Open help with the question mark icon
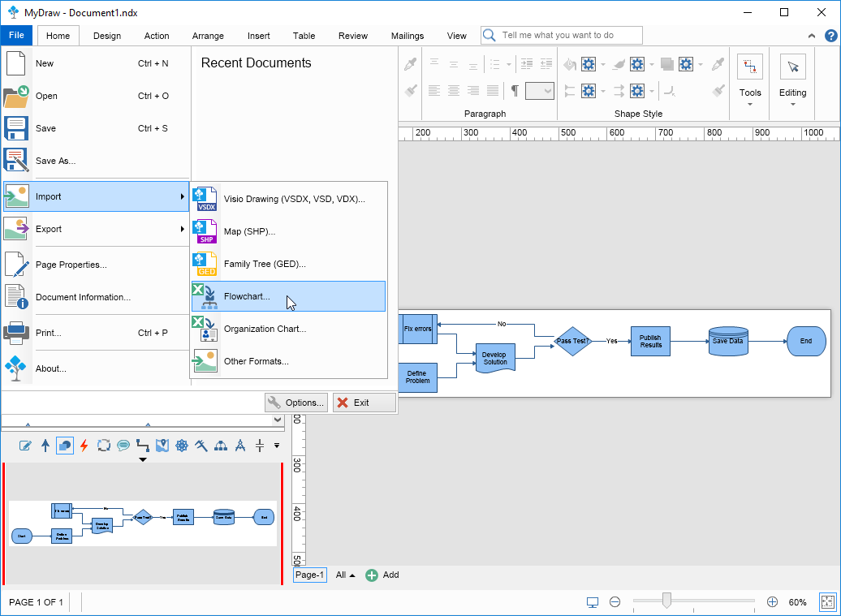Image resolution: width=841 pixels, height=616 pixels. click(x=830, y=36)
